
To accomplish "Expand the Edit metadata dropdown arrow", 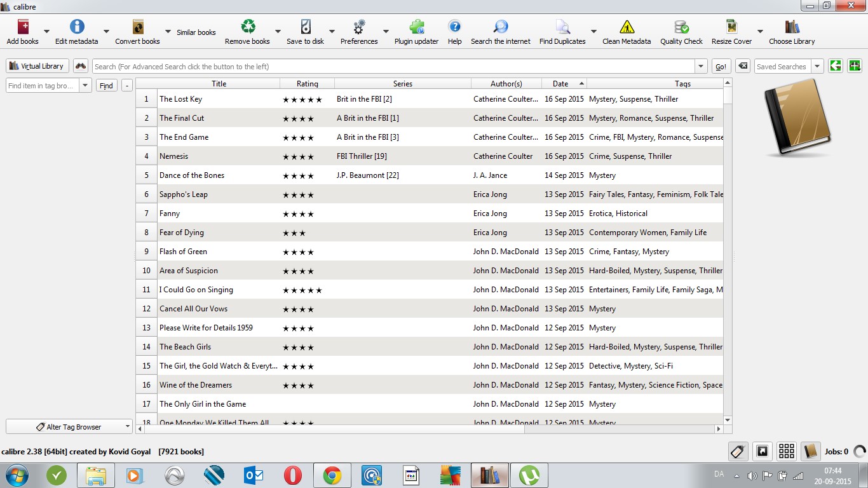I will (106, 31).
